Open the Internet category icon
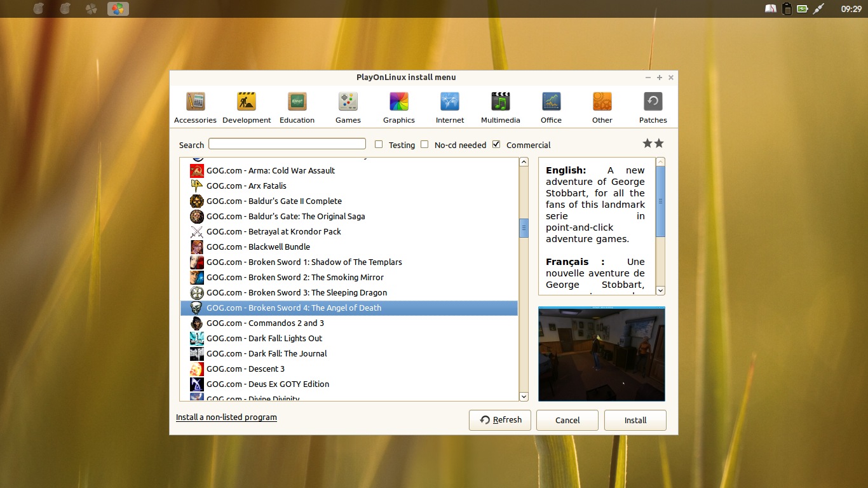Viewport: 868px width, 488px height. click(450, 102)
